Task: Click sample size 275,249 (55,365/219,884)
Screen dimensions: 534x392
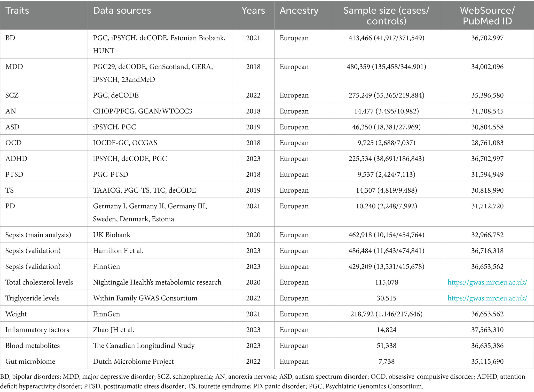Action: click(387, 95)
